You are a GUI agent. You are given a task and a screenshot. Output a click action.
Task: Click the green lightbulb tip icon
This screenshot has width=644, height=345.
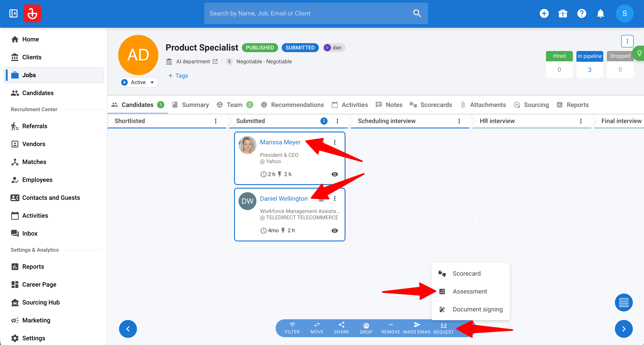639,53
